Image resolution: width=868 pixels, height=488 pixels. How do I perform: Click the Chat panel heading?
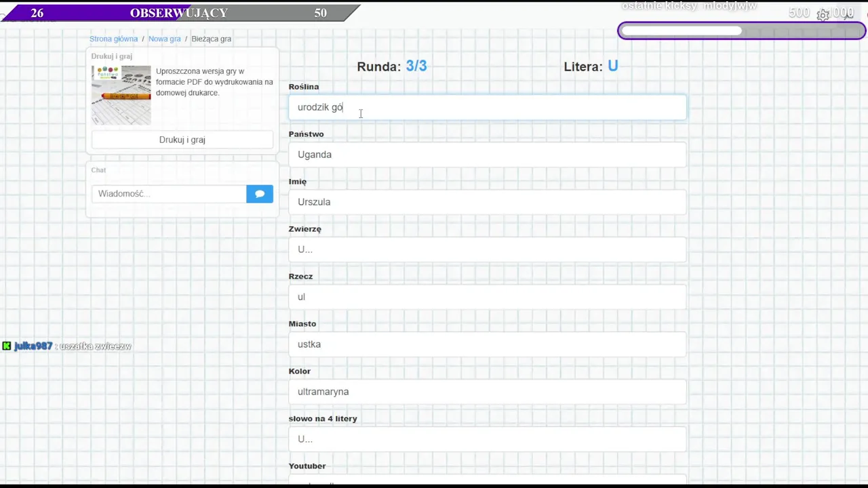(98, 170)
